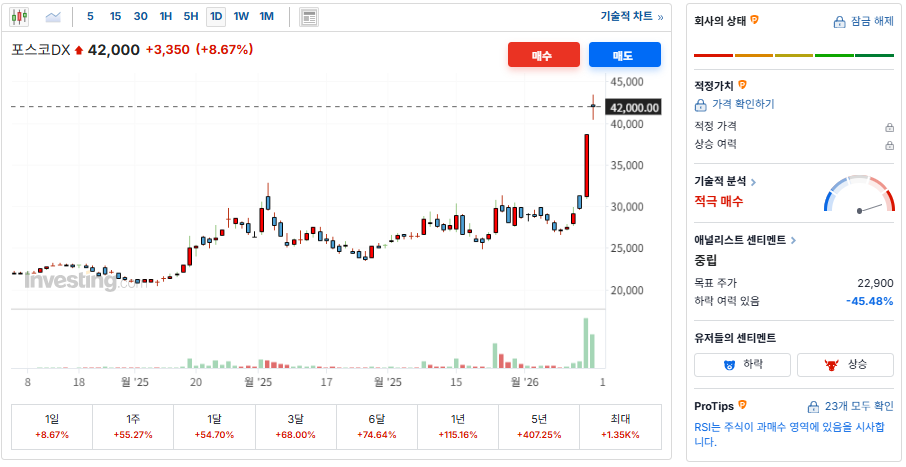Click the pro badge next to ProTips

point(741,405)
